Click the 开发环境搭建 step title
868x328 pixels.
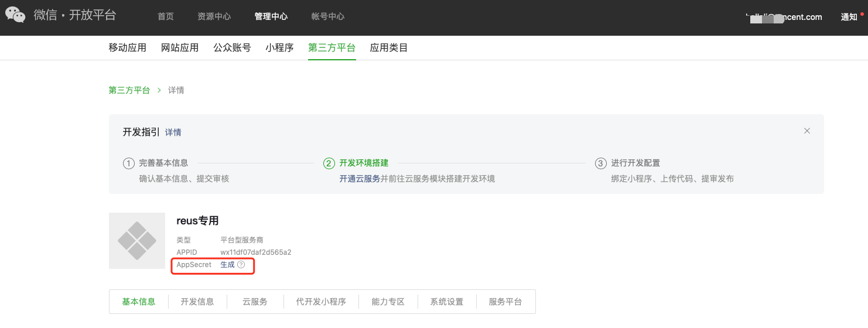(364, 163)
